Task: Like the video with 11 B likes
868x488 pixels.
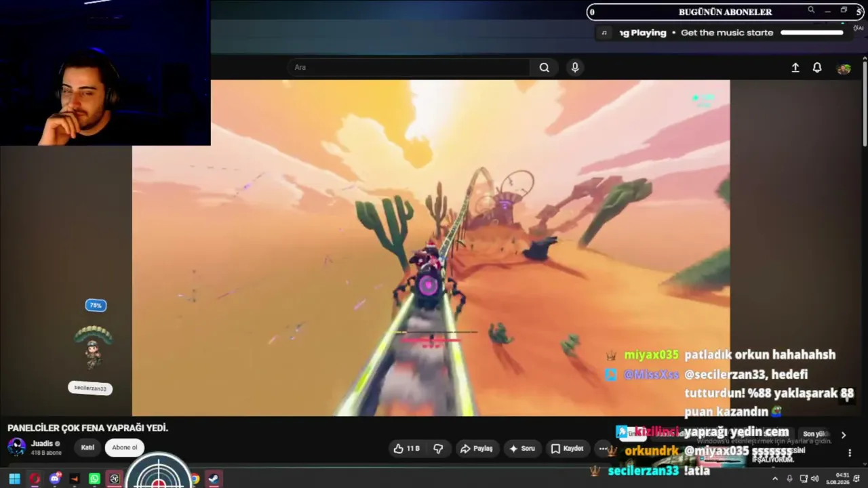Action: point(406,449)
